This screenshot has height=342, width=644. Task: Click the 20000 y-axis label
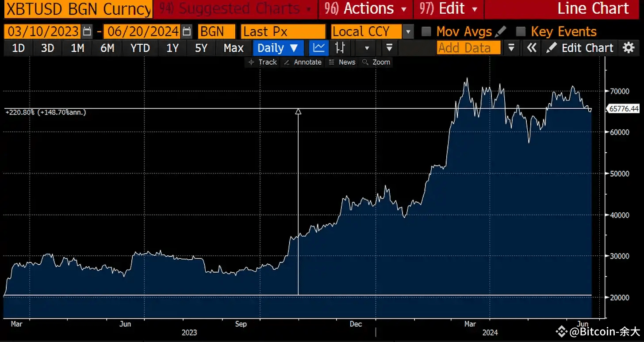620,297
